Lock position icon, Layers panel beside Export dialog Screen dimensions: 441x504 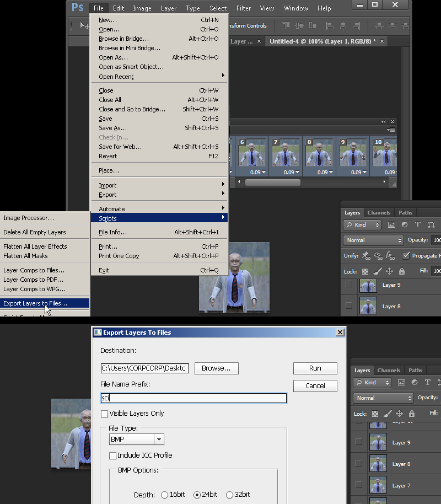pos(399,414)
